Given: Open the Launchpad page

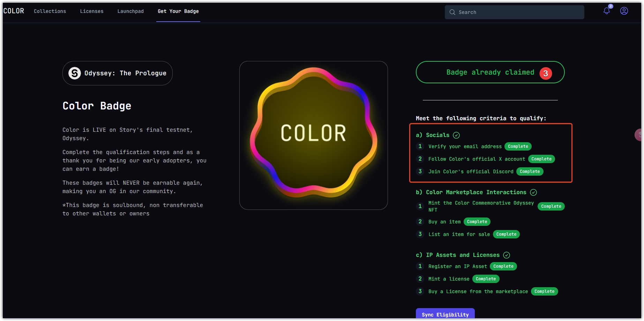Looking at the screenshot, I should [130, 11].
